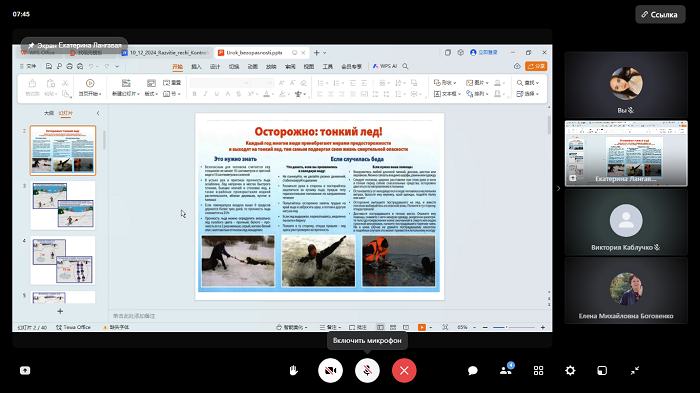The image size is (700, 393).
Task: Select slide 2 thumbnail
Action: [x=63, y=151]
